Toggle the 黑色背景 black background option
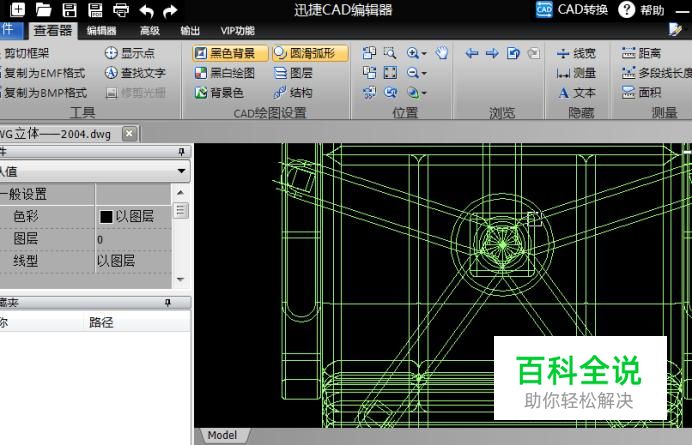Screen dimensions: 692x445 [x=230, y=53]
